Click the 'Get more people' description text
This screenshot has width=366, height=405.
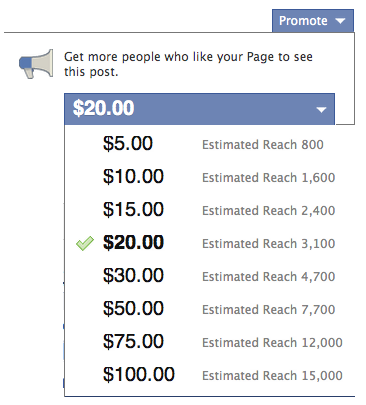[188, 64]
